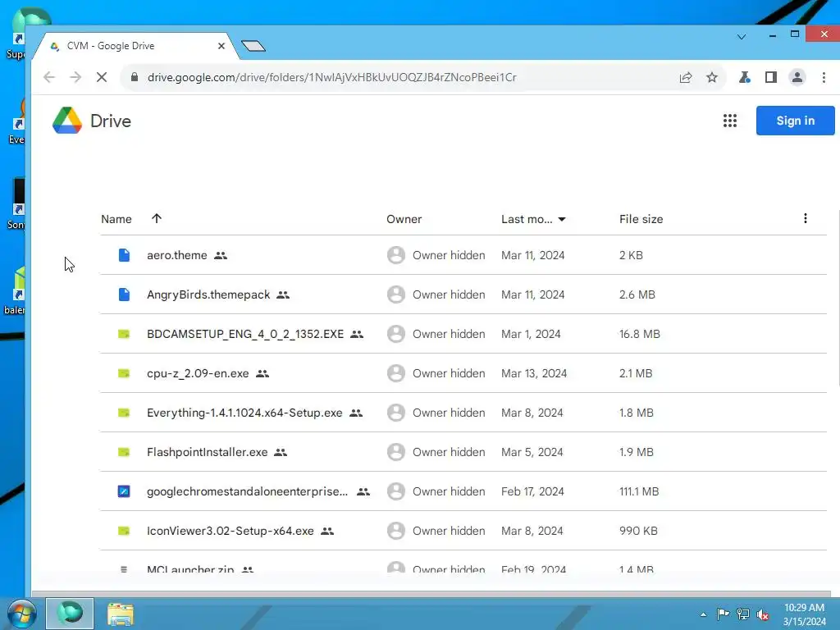Image resolution: width=840 pixels, height=630 pixels.
Task: Select AngryBirds.themepack file
Action: (463, 294)
